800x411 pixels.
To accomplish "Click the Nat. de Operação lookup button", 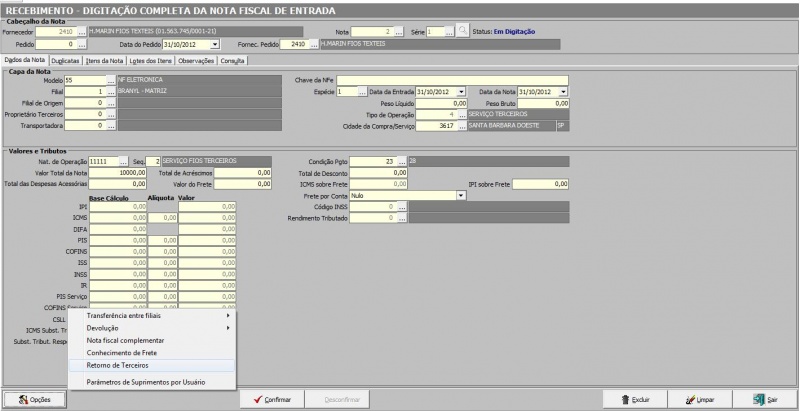I will coord(124,161).
